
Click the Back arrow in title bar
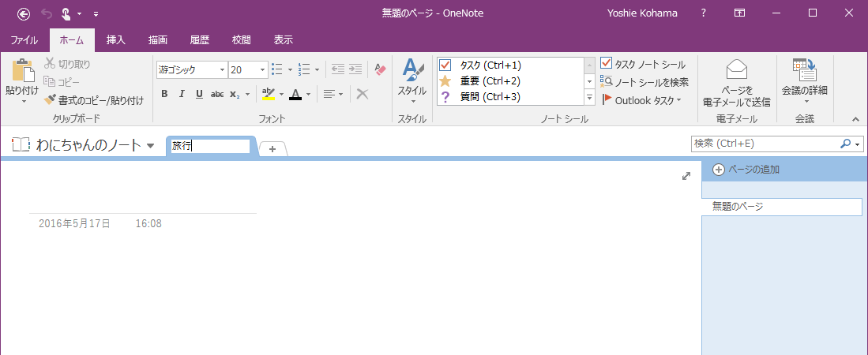(x=24, y=13)
